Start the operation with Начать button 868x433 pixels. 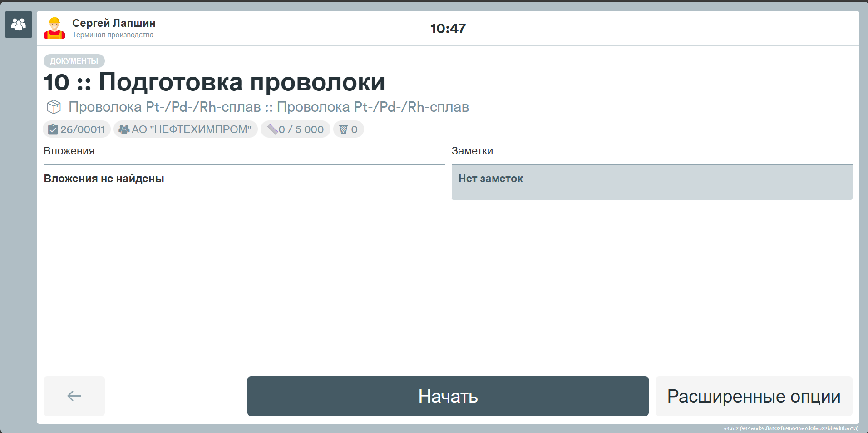pos(448,396)
